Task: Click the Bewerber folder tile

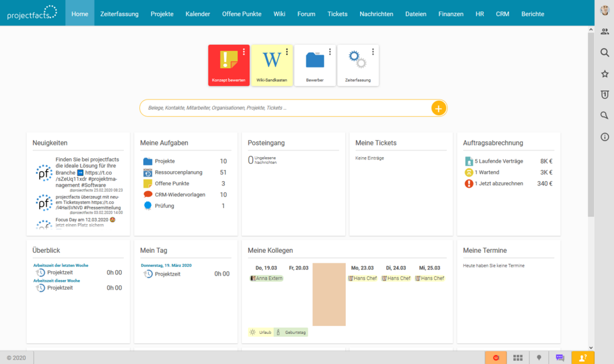Action: point(314,65)
